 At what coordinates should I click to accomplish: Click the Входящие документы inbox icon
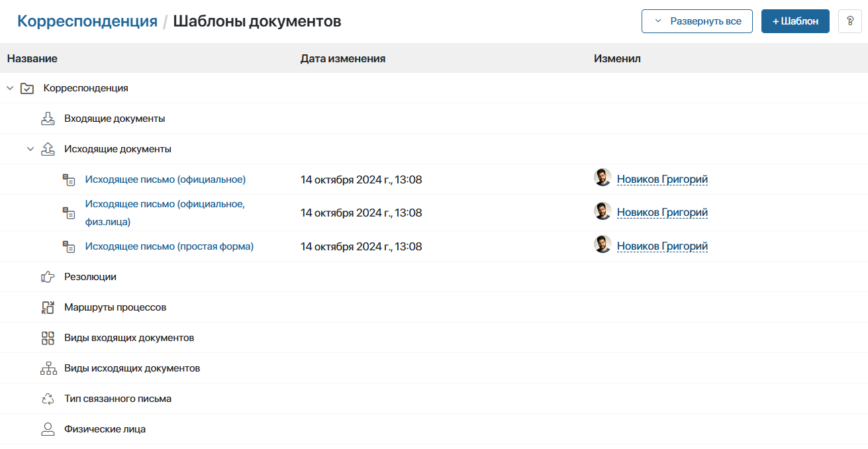click(x=48, y=119)
